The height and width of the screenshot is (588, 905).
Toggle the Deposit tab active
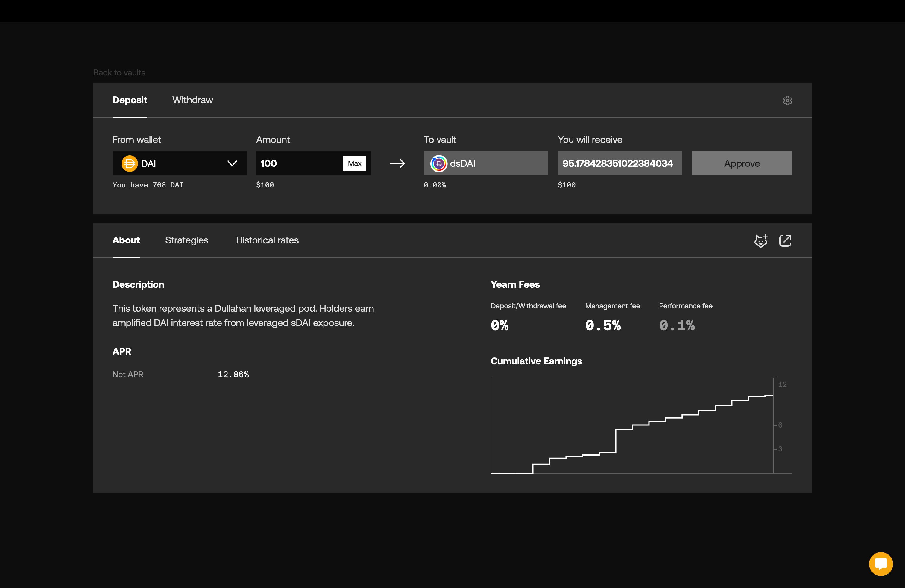pos(130,100)
